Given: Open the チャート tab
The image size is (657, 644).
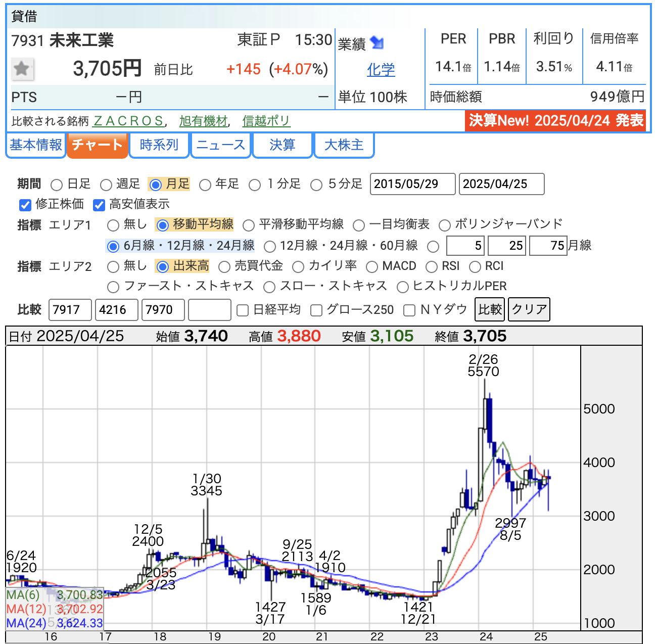Looking at the screenshot, I should (x=97, y=146).
